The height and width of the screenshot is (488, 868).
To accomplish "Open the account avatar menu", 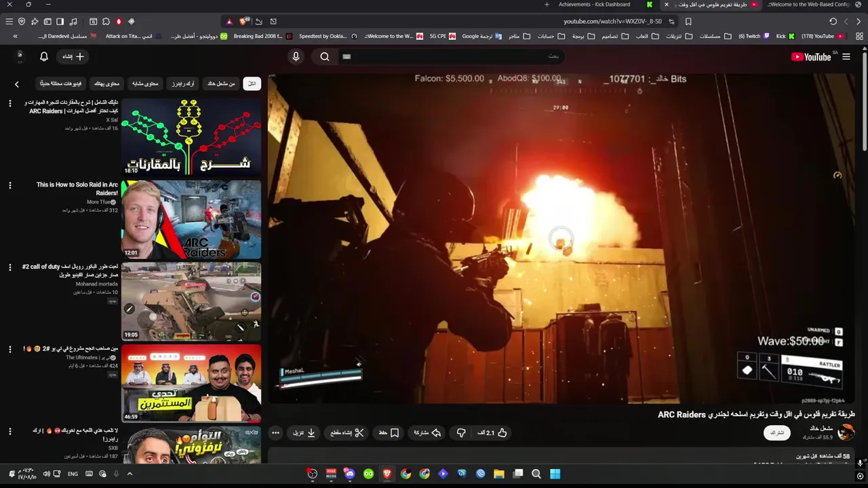I will [x=20, y=56].
